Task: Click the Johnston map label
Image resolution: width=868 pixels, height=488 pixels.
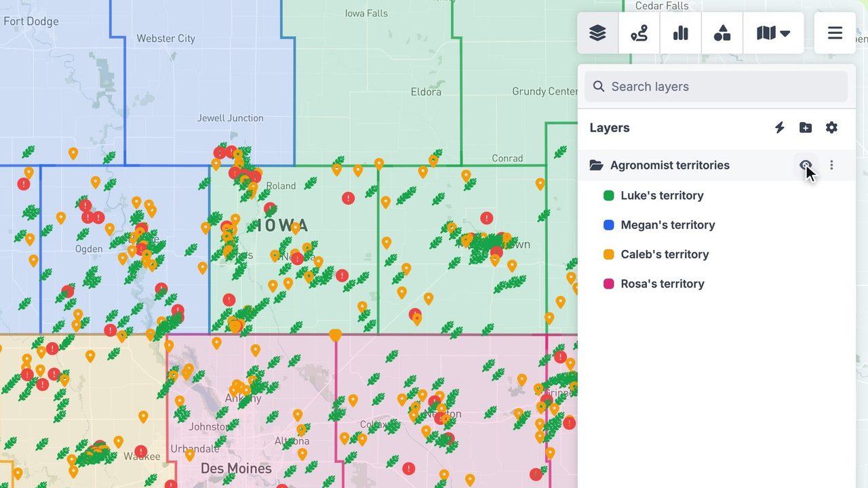Action: click(x=208, y=427)
